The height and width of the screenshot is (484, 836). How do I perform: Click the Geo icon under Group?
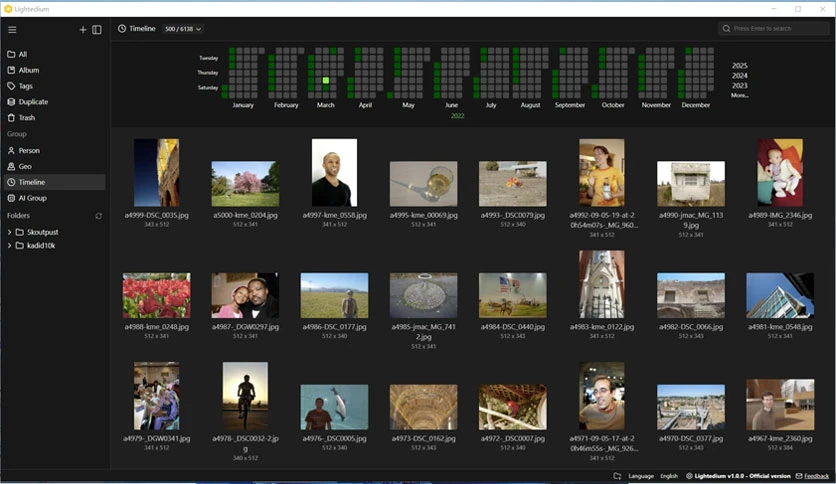coord(11,166)
